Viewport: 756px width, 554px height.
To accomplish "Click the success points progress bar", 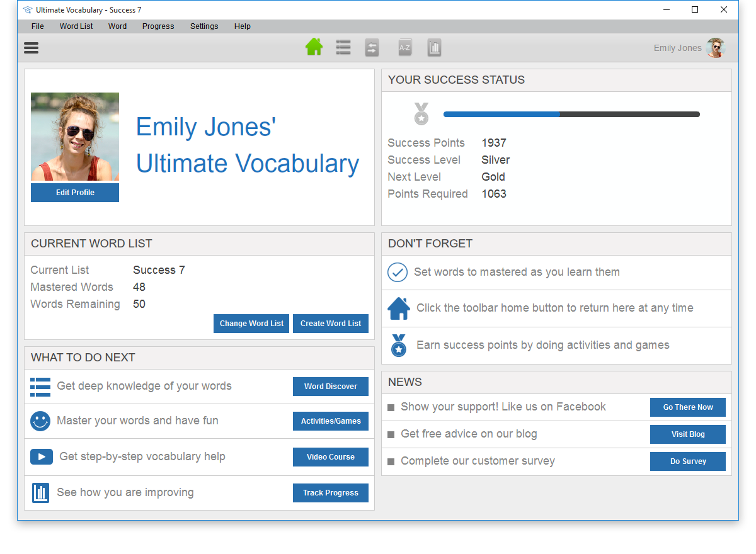I will tap(571, 115).
